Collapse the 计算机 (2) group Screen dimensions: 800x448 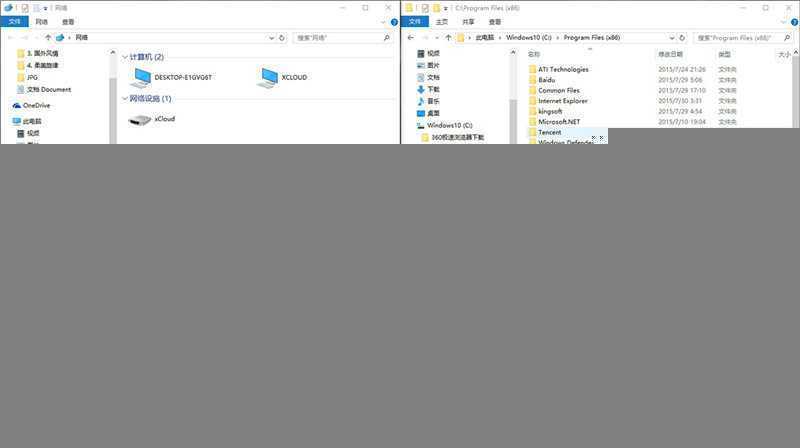tap(124, 57)
